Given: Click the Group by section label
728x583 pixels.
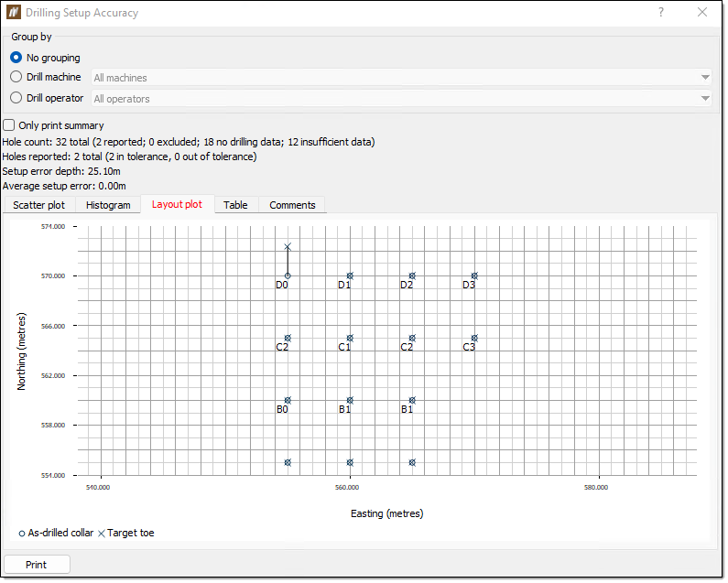Looking at the screenshot, I should coord(31,37).
